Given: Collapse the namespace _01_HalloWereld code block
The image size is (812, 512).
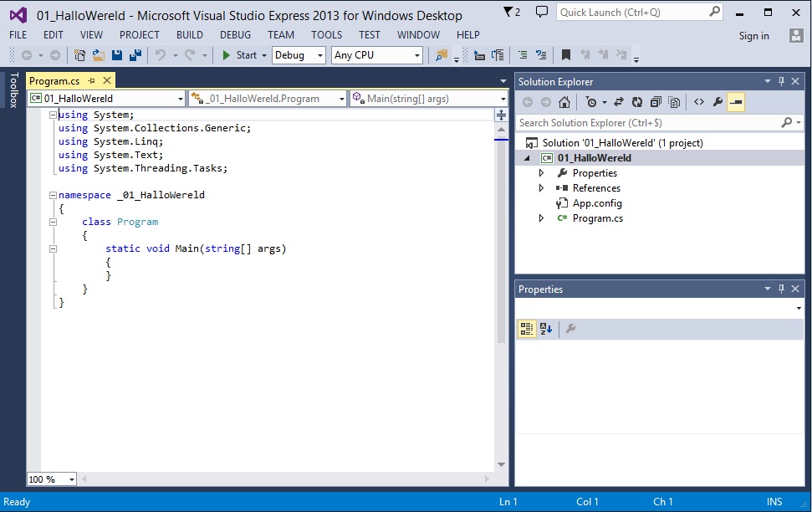Looking at the screenshot, I should click(x=53, y=196).
